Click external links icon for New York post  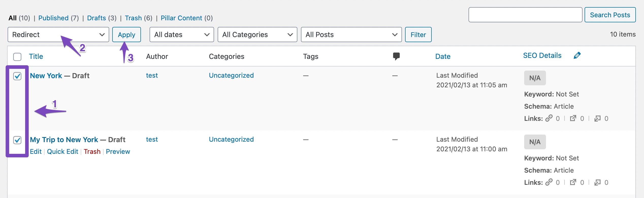(573, 118)
